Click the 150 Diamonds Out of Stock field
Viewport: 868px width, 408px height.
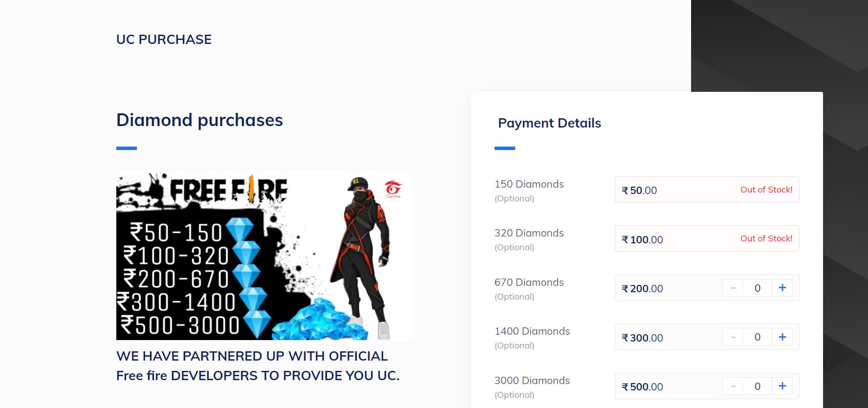[x=707, y=190]
